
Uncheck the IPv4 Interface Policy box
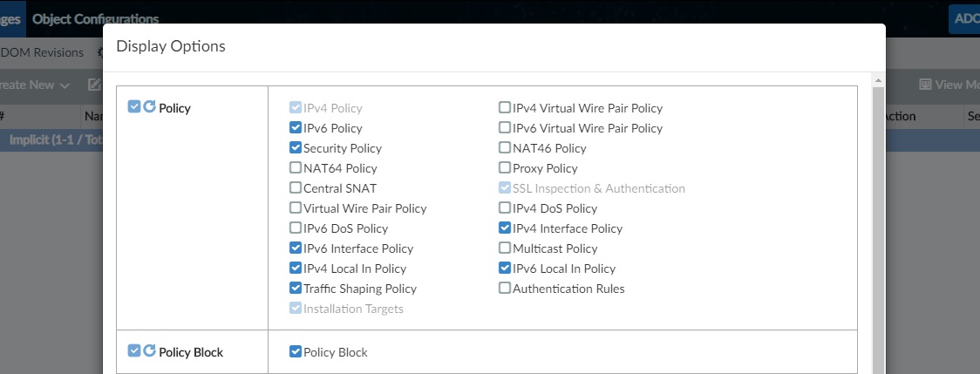click(x=505, y=228)
